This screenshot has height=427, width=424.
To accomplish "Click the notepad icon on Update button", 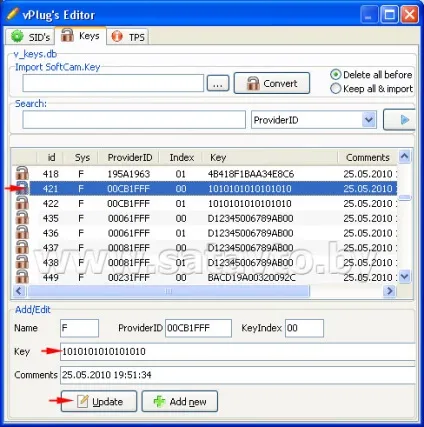I will point(83,401).
